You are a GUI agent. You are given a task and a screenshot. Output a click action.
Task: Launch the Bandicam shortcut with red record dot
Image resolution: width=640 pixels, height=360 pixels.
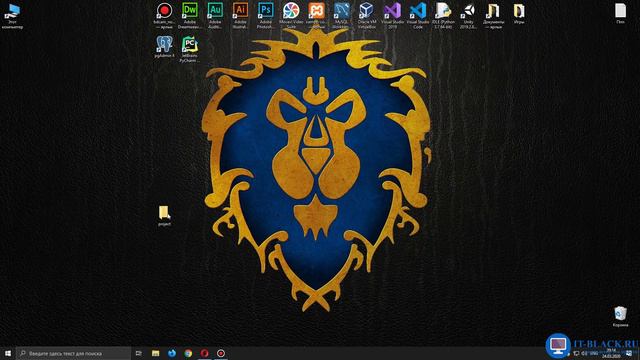164,16
